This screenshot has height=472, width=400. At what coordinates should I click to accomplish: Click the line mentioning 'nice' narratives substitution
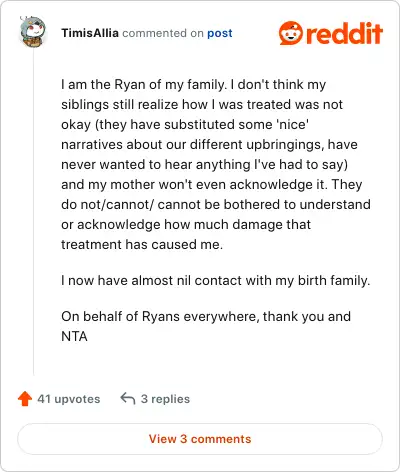[185, 124]
